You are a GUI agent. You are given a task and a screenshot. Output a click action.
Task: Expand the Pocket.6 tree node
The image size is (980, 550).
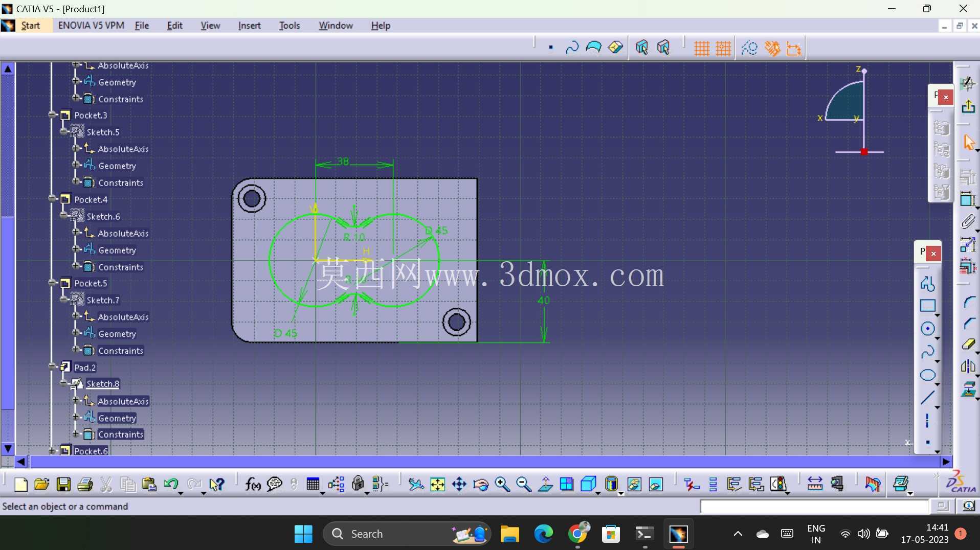point(52,450)
